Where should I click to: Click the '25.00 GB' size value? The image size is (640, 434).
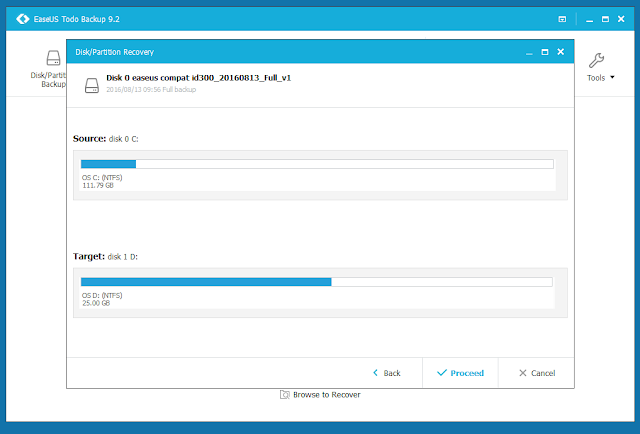pyautogui.click(x=96, y=303)
